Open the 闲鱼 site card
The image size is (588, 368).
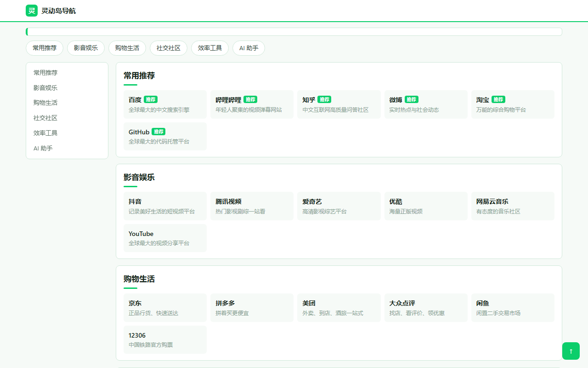(513, 308)
